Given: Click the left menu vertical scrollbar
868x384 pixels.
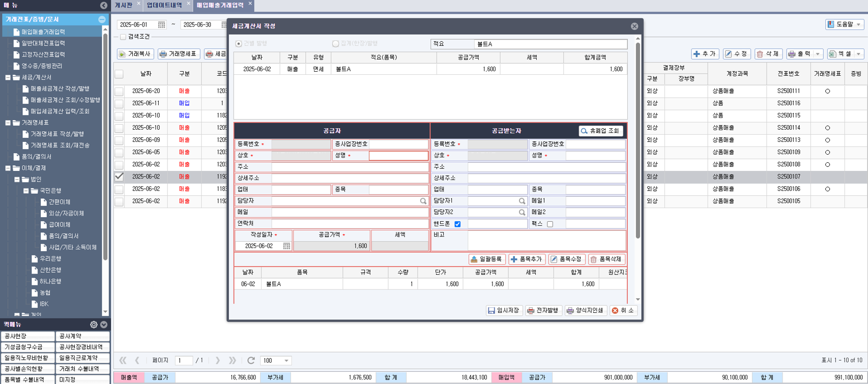Looking at the screenshot, I should [105, 147].
